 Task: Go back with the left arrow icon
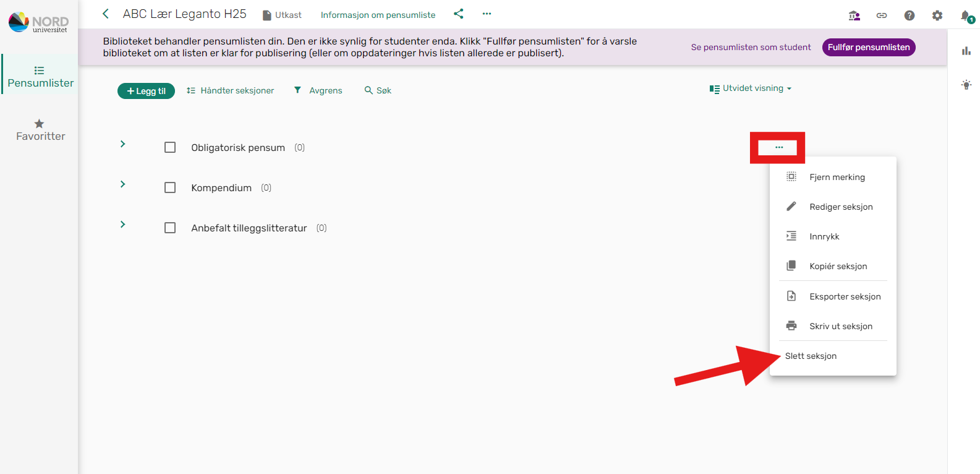pyautogui.click(x=106, y=14)
